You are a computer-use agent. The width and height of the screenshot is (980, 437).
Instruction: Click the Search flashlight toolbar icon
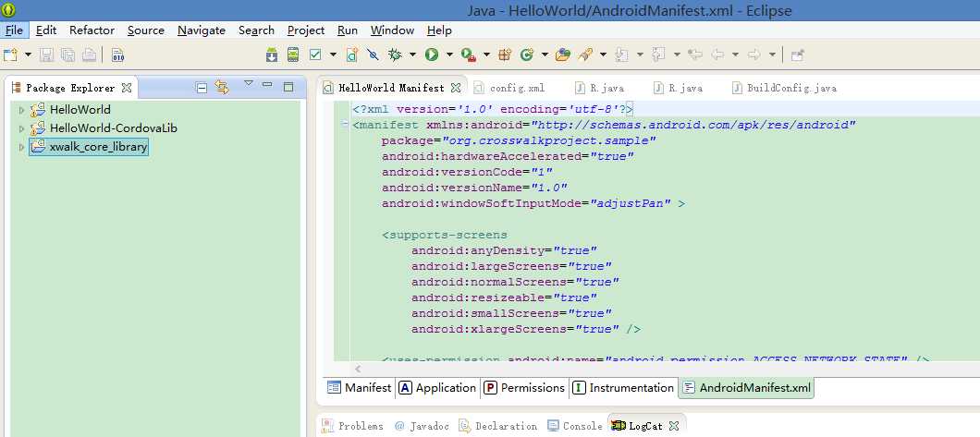click(585, 55)
